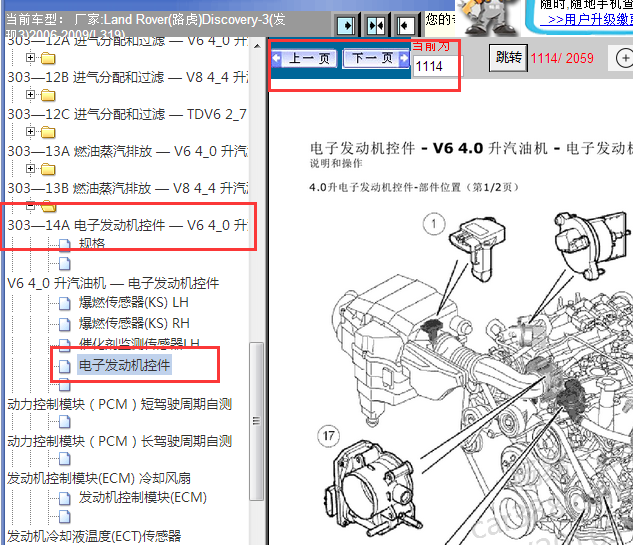Open the 规格 document

[x=92, y=244]
